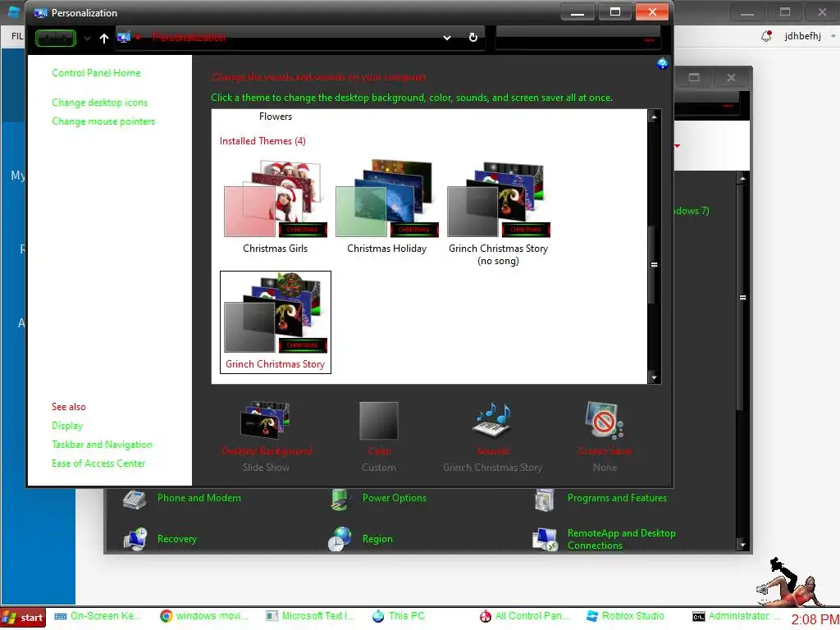
Task: Open Control Panel Home link
Action: pyautogui.click(x=96, y=73)
